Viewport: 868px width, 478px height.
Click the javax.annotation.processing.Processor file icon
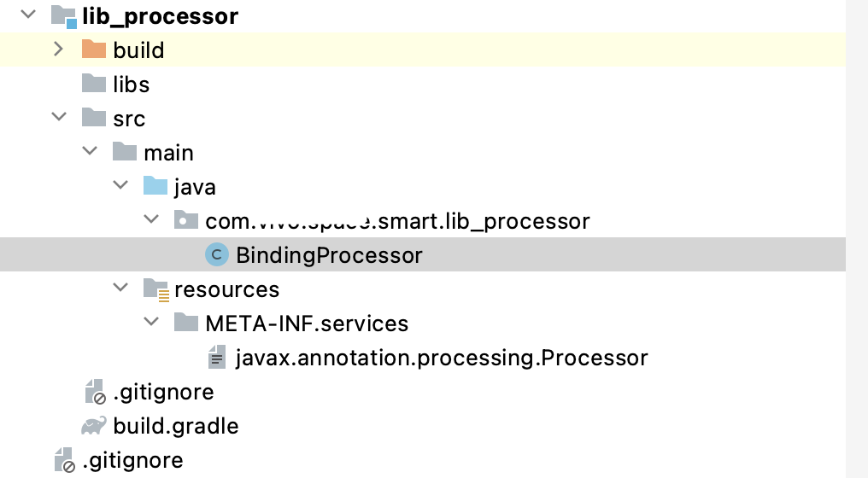tap(218, 357)
